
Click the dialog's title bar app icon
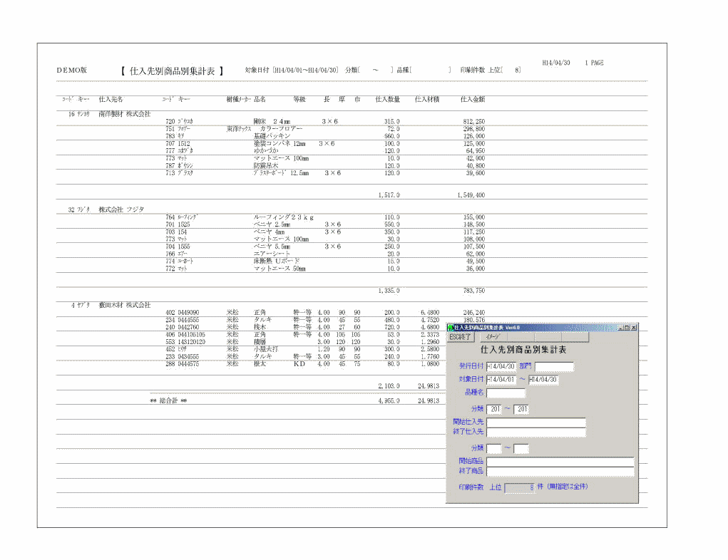(x=451, y=328)
